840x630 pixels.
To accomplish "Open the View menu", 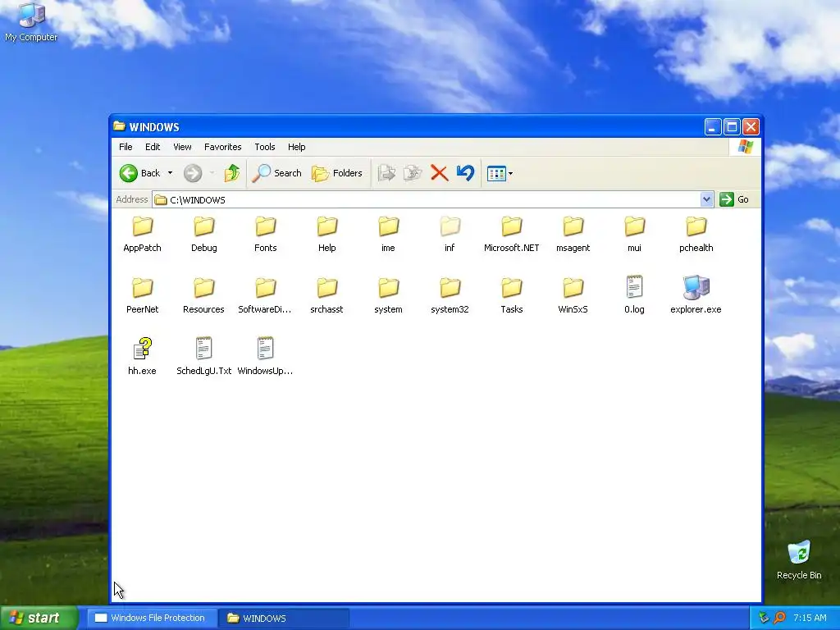I will (x=182, y=147).
